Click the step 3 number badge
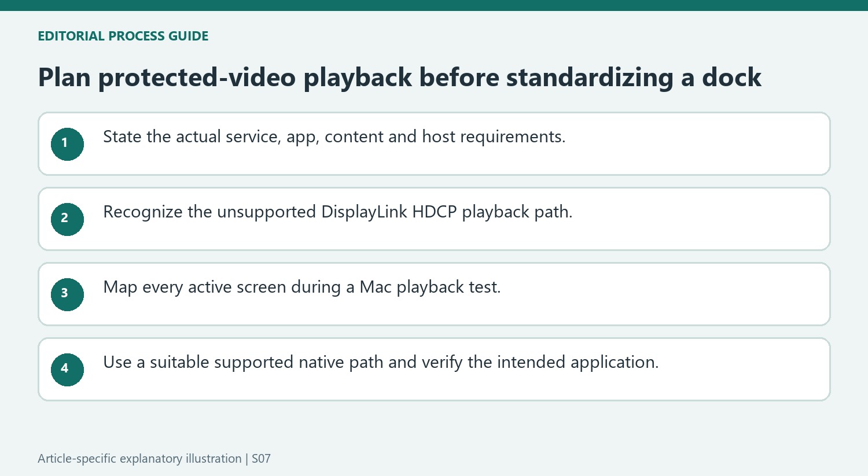 (x=67, y=294)
